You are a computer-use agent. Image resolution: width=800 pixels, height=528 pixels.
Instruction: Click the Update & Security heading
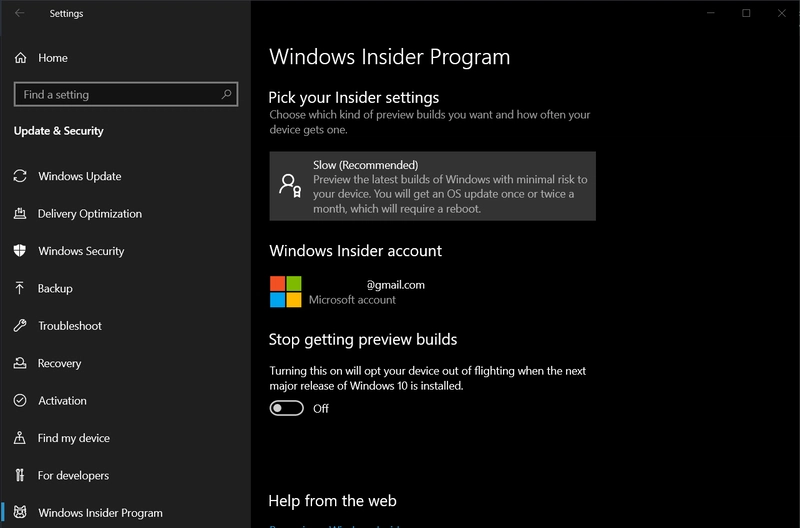coord(59,131)
